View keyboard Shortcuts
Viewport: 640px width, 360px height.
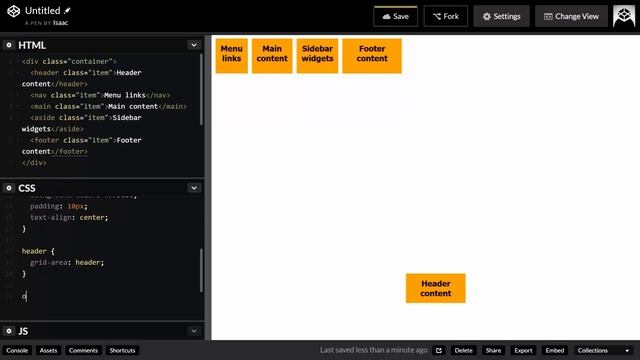[x=122, y=350]
